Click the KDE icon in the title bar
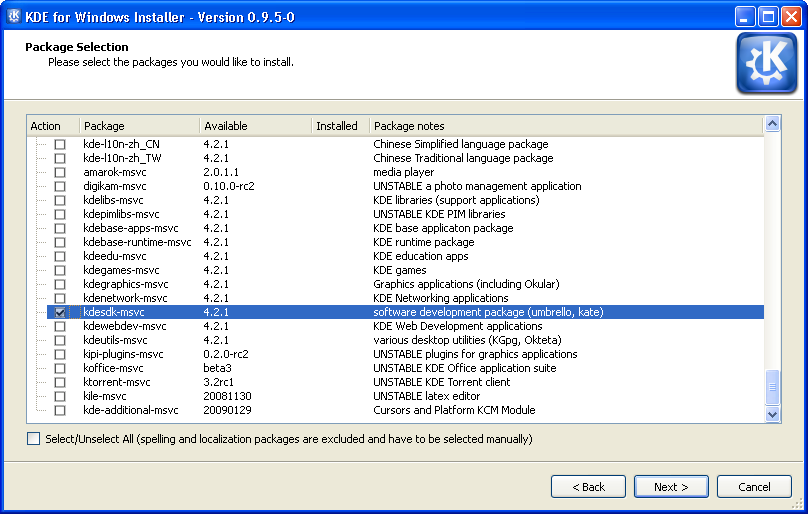The image size is (808, 514). coord(14,16)
